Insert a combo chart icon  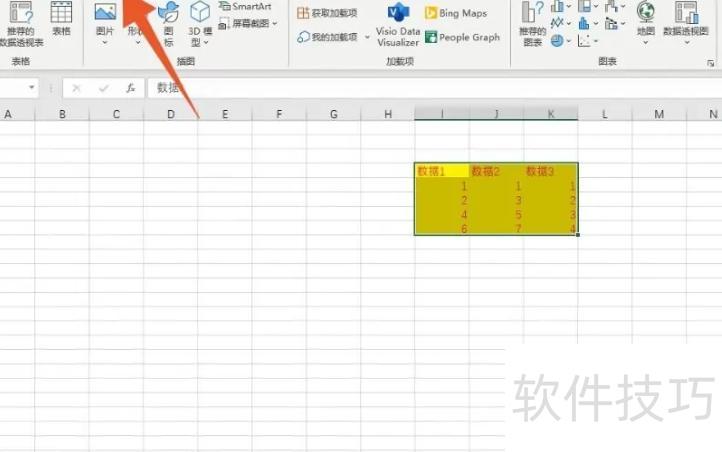click(611, 23)
